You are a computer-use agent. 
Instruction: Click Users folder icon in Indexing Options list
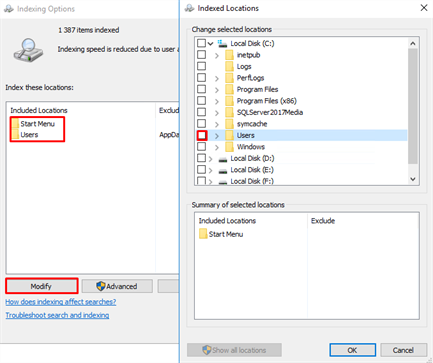[x=15, y=135]
